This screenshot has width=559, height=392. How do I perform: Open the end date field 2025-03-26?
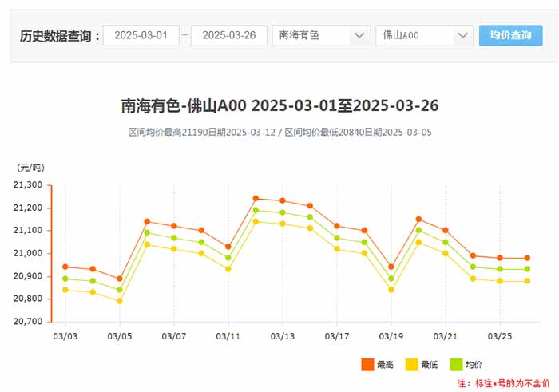click(x=228, y=35)
